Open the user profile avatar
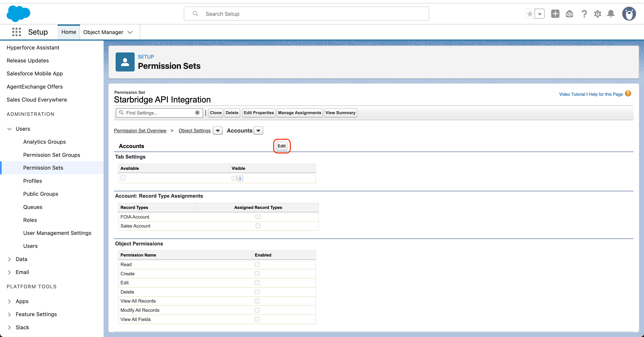644x337 pixels. click(629, 14)
